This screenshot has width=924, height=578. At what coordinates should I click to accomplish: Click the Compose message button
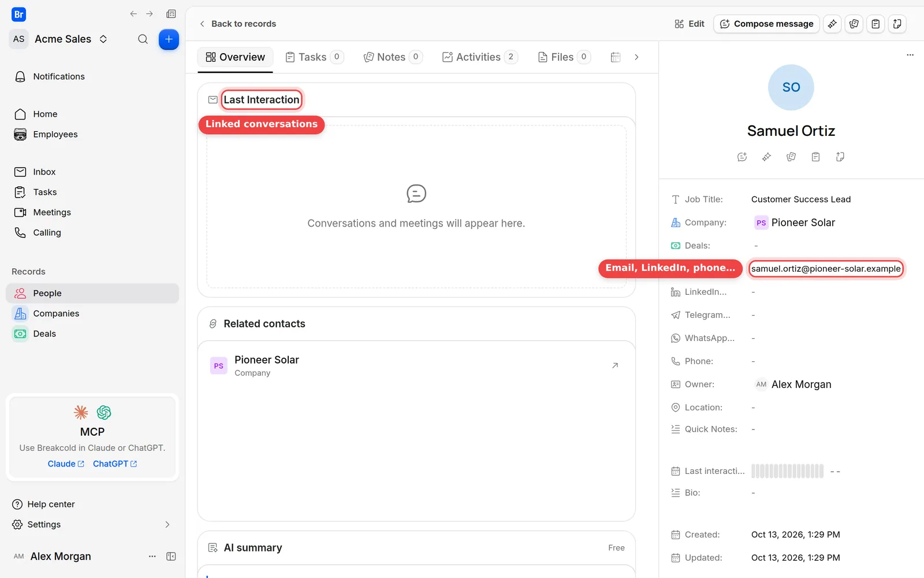tap(766, 24)
